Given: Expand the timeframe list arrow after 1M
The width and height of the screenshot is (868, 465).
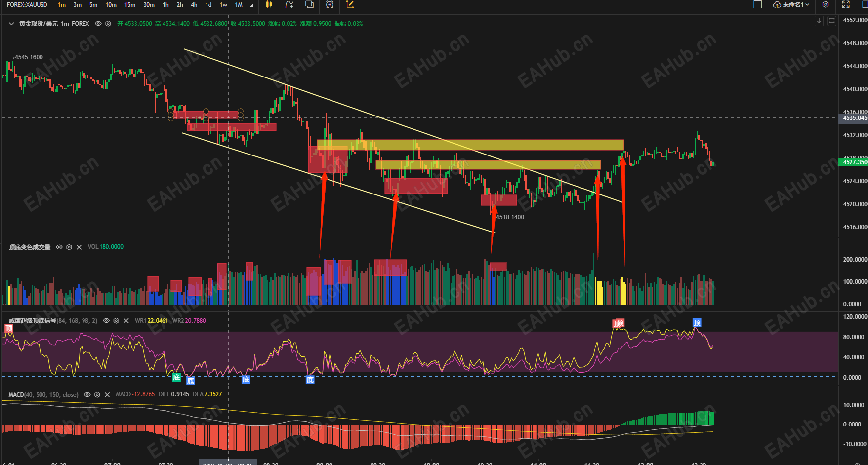Looking at the screenshot, I should pyautogui.click(x=252, y=5).
